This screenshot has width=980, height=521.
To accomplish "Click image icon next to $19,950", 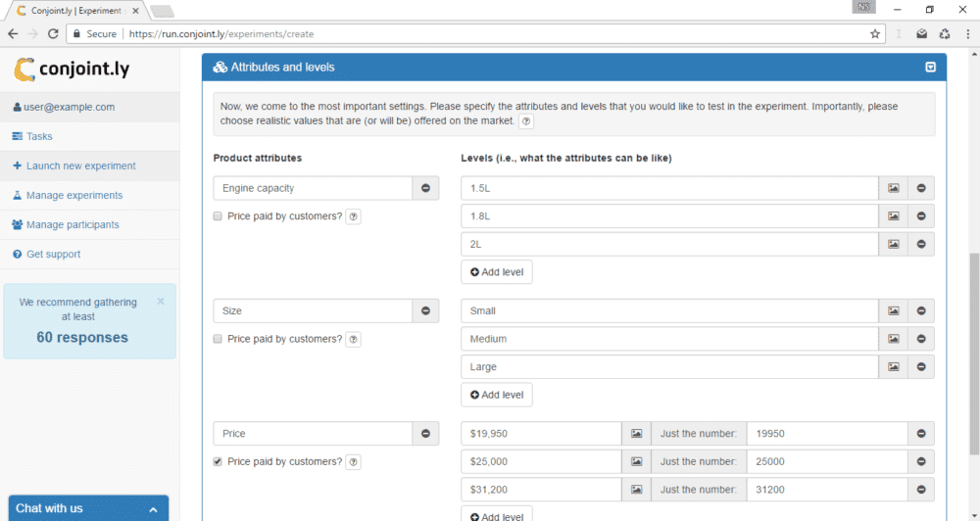I will tap(635, 434).
